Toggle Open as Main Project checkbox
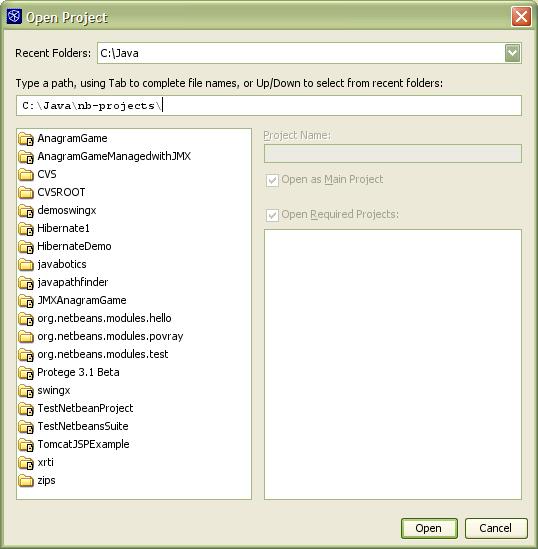The width and height of the screenshot is (538, 549). pyautogui.click(x=272, y=180)
